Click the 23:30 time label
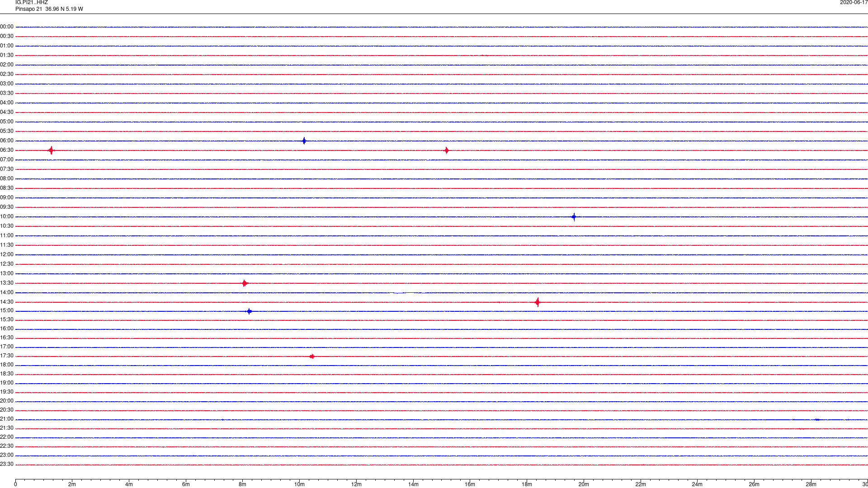The width and height of the screenshot is (868, 488). point(7,464)
